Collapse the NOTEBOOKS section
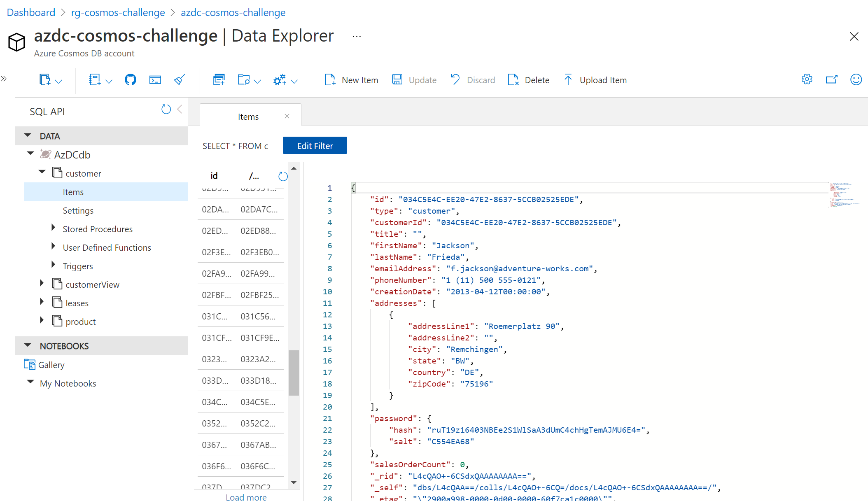The width and height of the screenshot is (868, 501). [x=28, y=345]
